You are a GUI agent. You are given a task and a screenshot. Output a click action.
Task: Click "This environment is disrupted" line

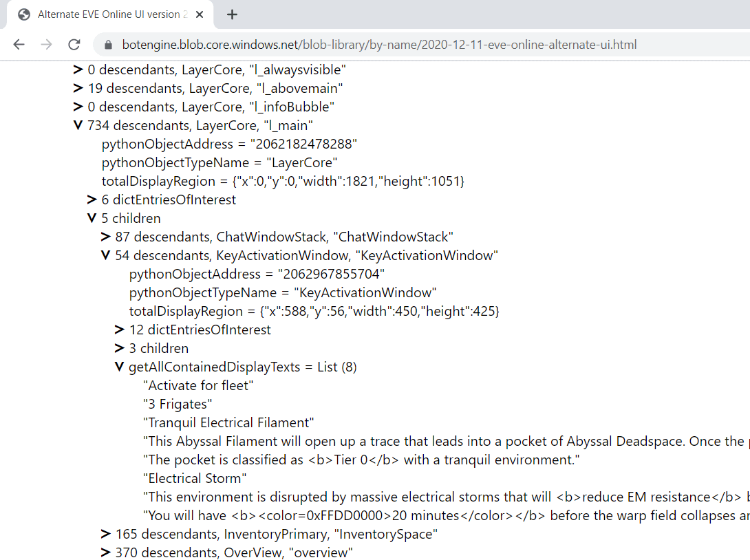(447, 498)
